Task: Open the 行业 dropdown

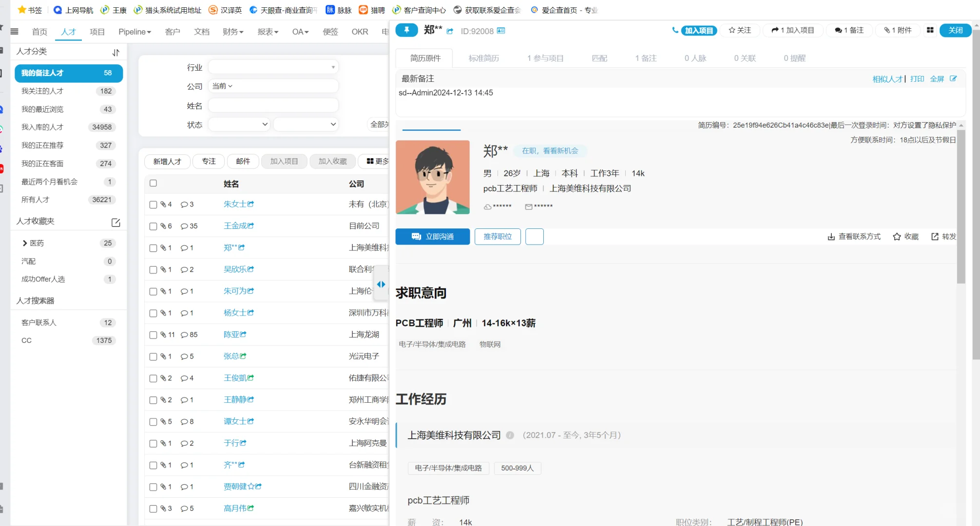Action: [272, 66]
